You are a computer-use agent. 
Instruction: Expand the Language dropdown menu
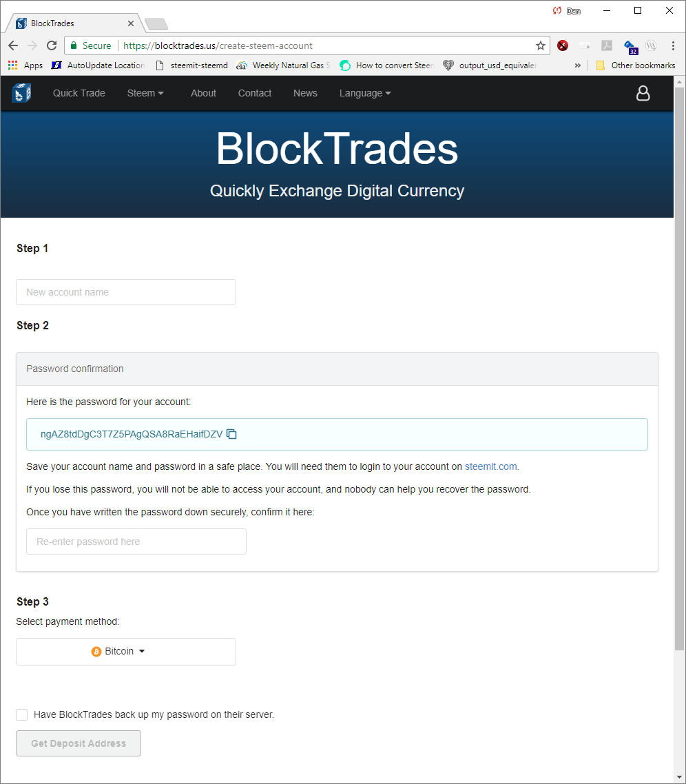pyautogui.click(x=365, y=93)
